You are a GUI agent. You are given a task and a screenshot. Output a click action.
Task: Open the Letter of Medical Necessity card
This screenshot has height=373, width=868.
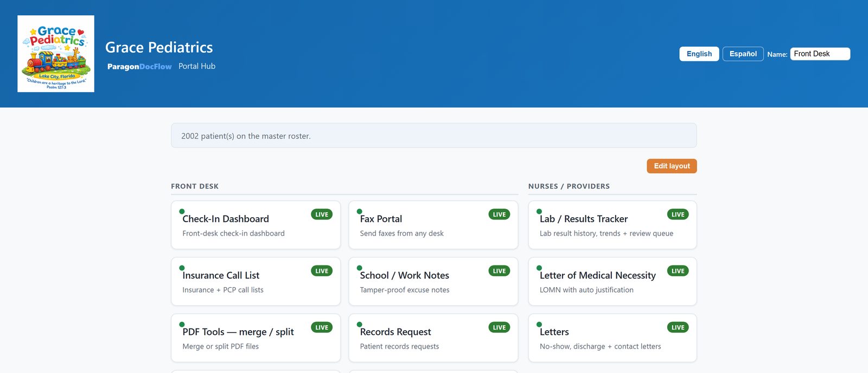coord(612,281)
